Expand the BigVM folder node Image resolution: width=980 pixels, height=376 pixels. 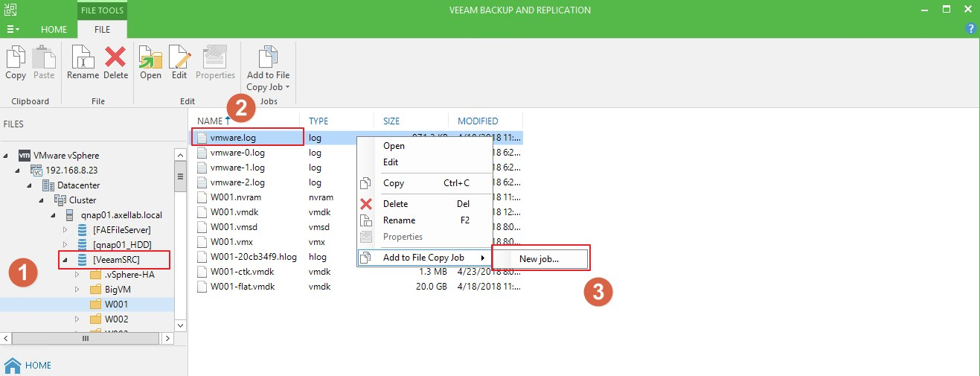(x=77, y=290)
